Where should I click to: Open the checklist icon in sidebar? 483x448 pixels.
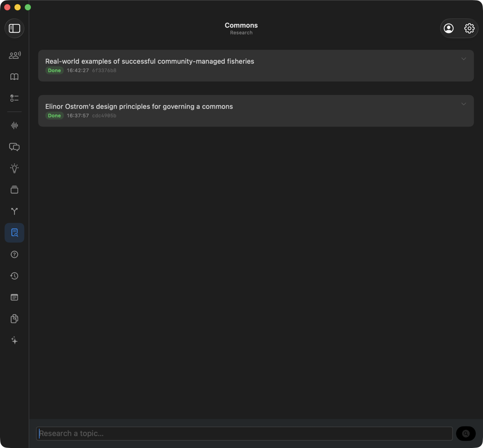click(x=14, y=98)
